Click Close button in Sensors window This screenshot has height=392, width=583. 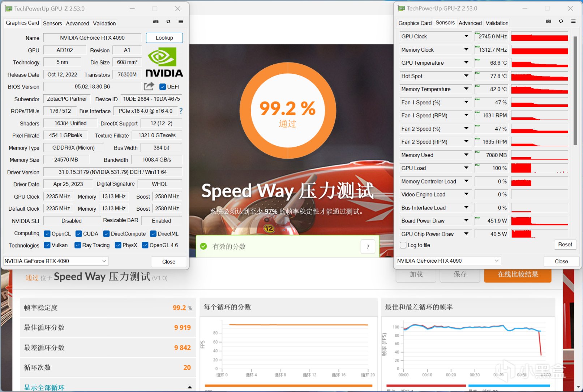(x=561, y=261)
